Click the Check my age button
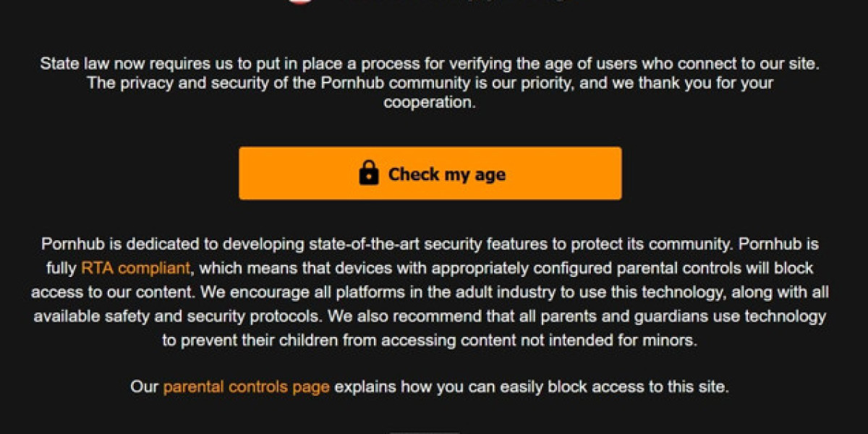Viewport: 868px width, 434px height. (431, 173)
